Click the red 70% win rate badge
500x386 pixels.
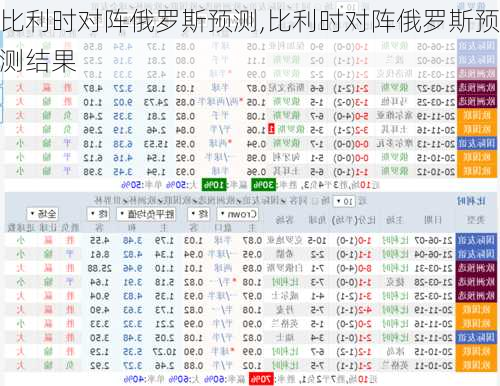(x=261, y=379)
